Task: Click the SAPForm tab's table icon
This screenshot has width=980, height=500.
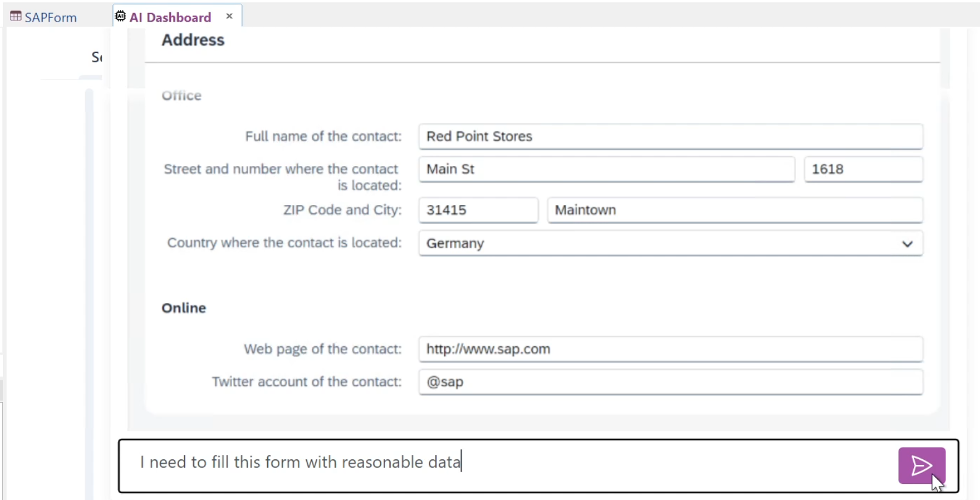Action: pos(15,17)
